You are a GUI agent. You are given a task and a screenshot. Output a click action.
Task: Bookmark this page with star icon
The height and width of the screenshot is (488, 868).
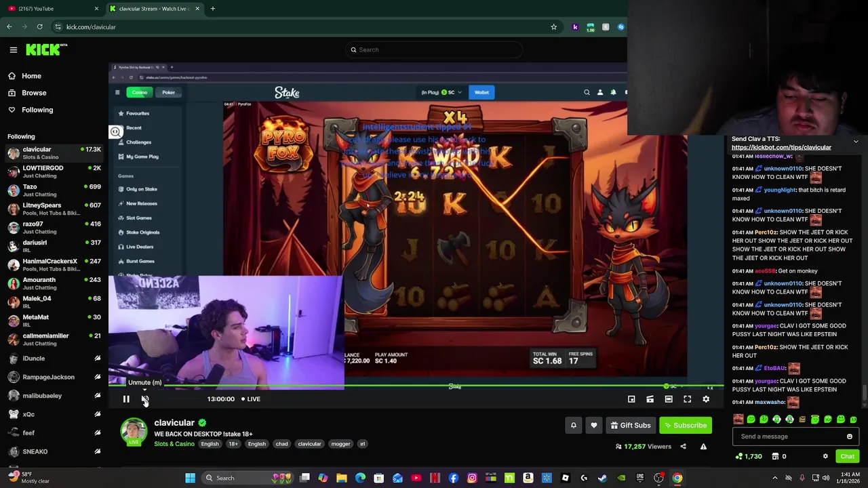click(x=553, y=27)
